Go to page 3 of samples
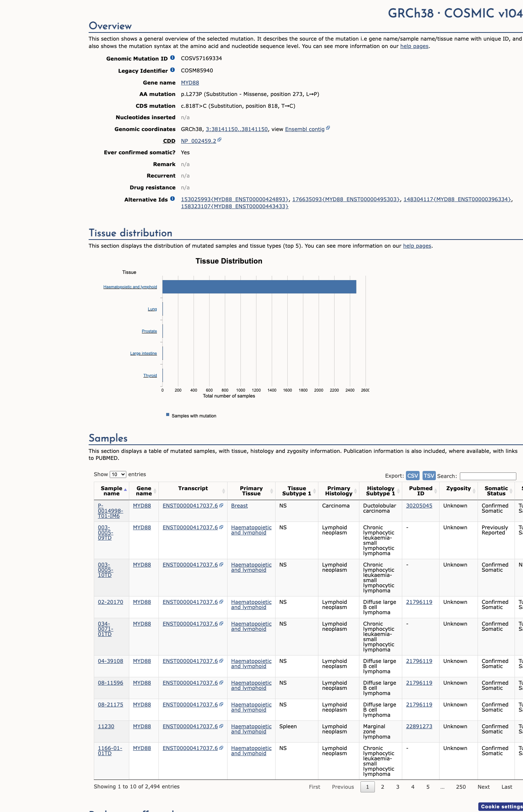The height and width of the screenshot is (812, 523). (398, 787)
